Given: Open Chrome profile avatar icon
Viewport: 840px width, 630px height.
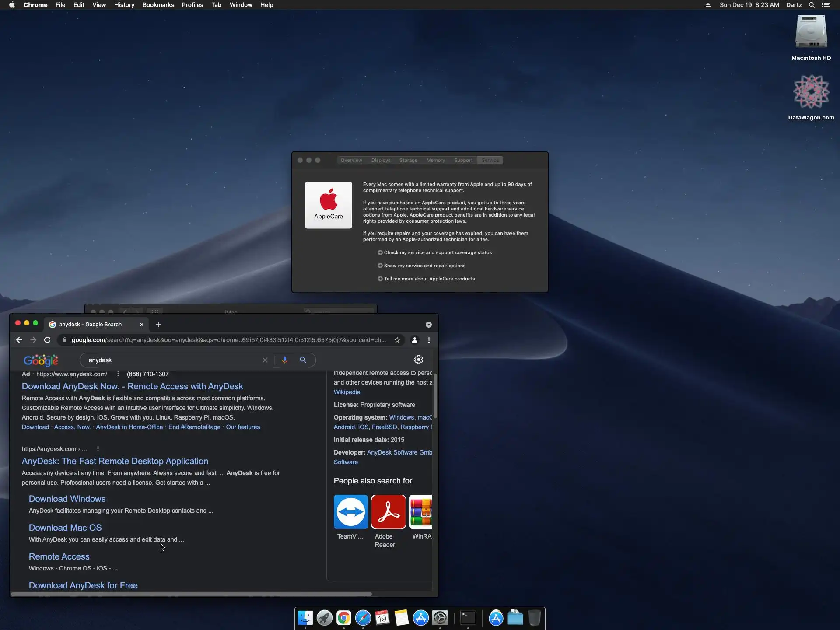Looking at the screenshot, I should coord(414,340).
